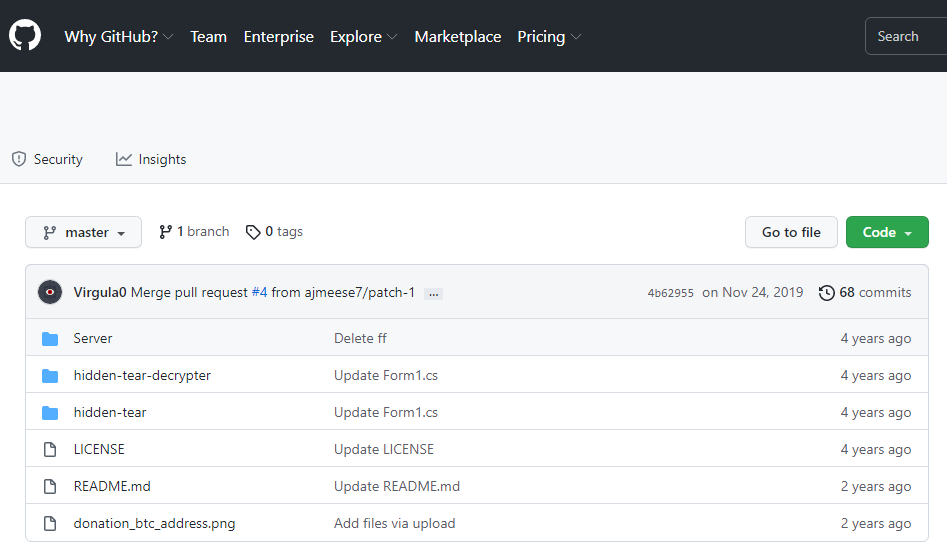
Task: Open commit hash 4b62955
Action: [x=670, y=293]
